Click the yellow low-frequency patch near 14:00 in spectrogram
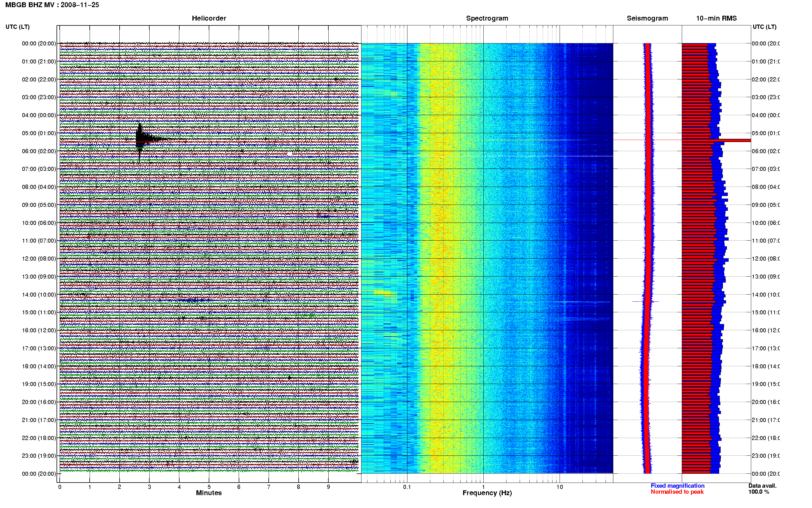This screenshot has height=508, width=812. (383, 293)
